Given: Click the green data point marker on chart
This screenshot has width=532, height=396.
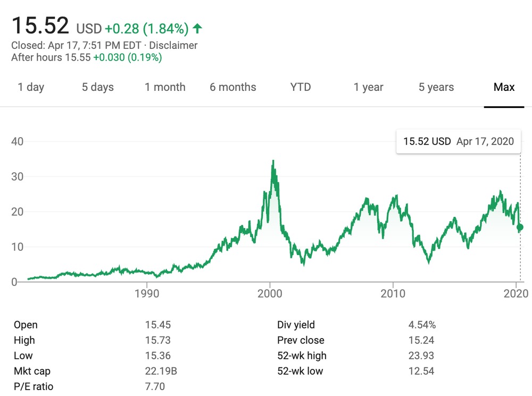Looking at the screenshot, I should tap(520, 228).
